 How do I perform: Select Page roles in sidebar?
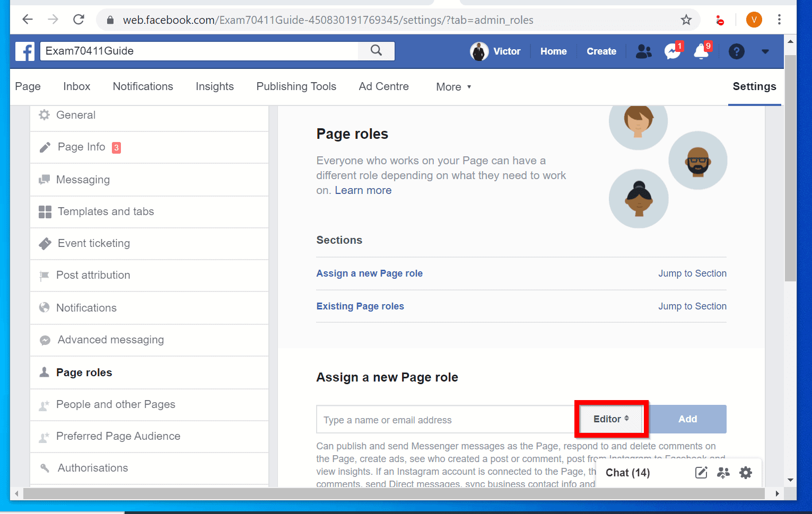tap(150, 373)
